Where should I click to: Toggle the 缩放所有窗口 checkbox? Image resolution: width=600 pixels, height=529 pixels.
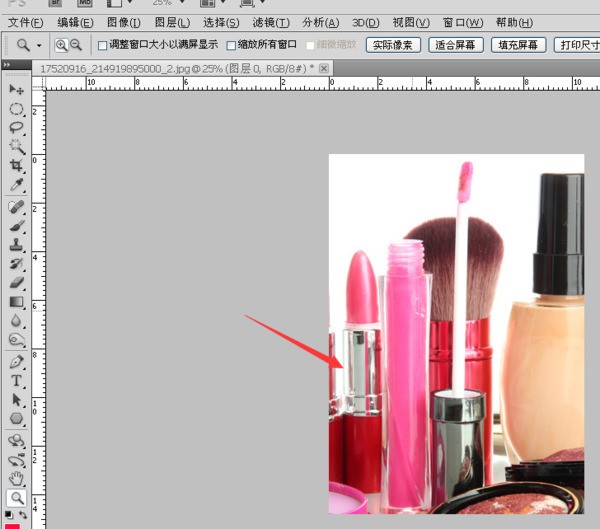[232, 45]
